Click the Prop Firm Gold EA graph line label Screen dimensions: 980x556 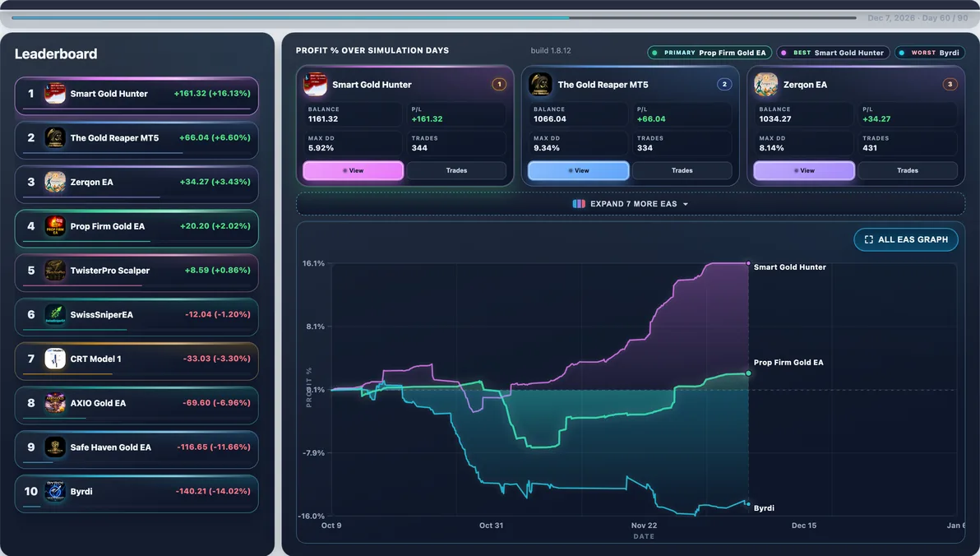[x=788, y=362]
